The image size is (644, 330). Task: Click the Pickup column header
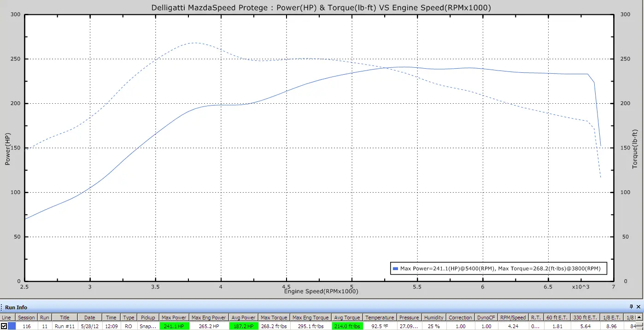tap(148, 318)
